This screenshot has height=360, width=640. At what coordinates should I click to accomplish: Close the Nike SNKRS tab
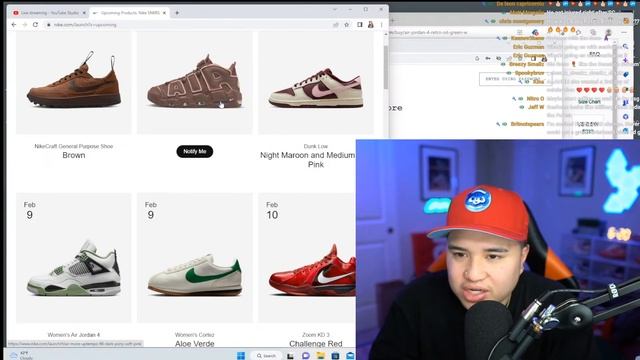click(x=164, y=13)
